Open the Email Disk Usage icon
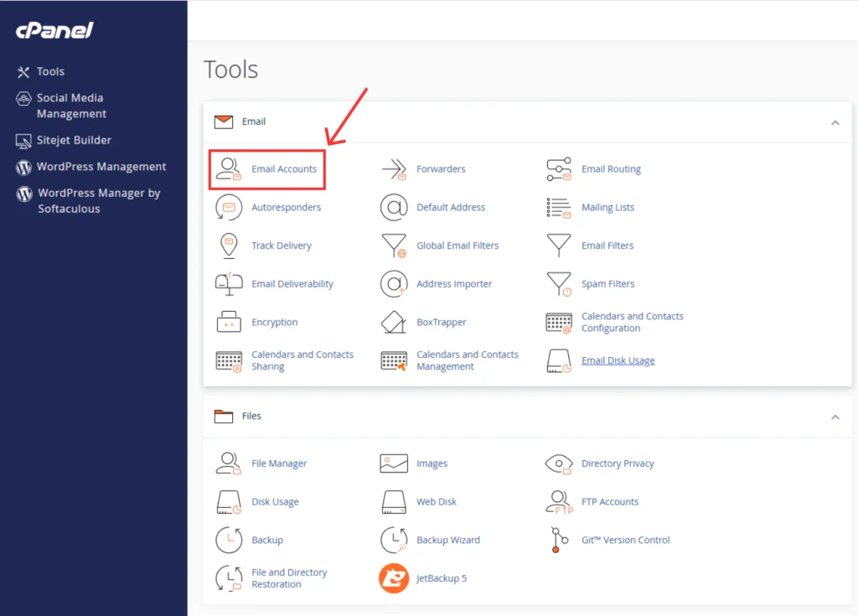 tap(559, 361)
